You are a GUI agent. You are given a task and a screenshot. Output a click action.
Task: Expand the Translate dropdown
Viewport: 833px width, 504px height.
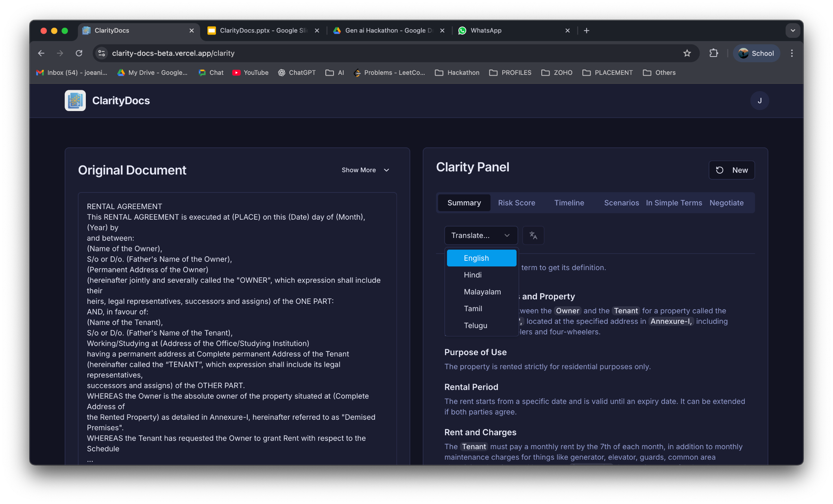(x=480, y=236)
